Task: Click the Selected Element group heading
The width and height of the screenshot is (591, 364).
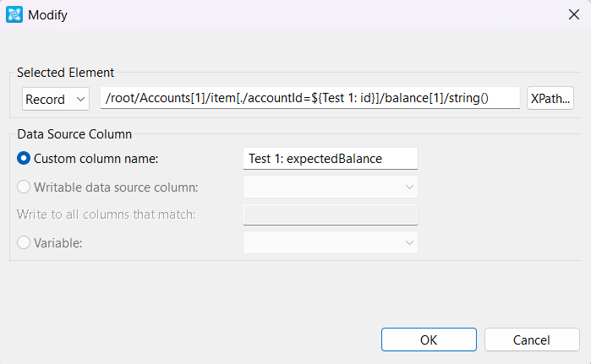Action: [x=65, y=73]
